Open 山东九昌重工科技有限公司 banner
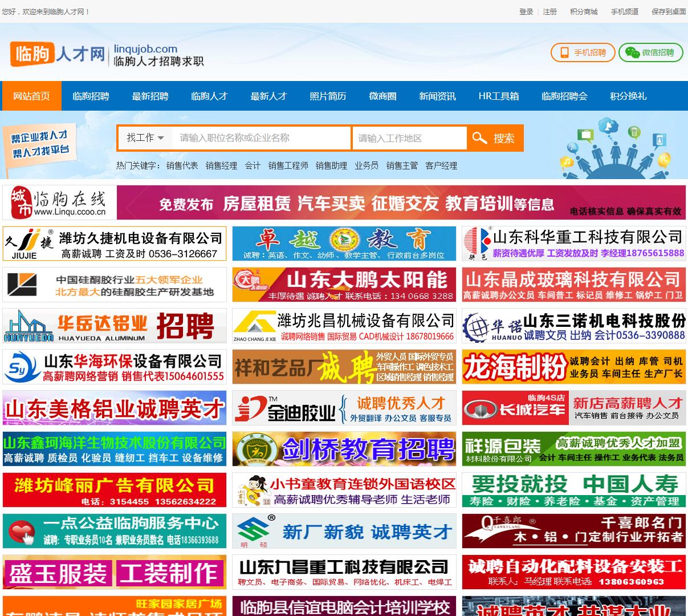Screen dimensions: 688x616 tap(344, 572)
